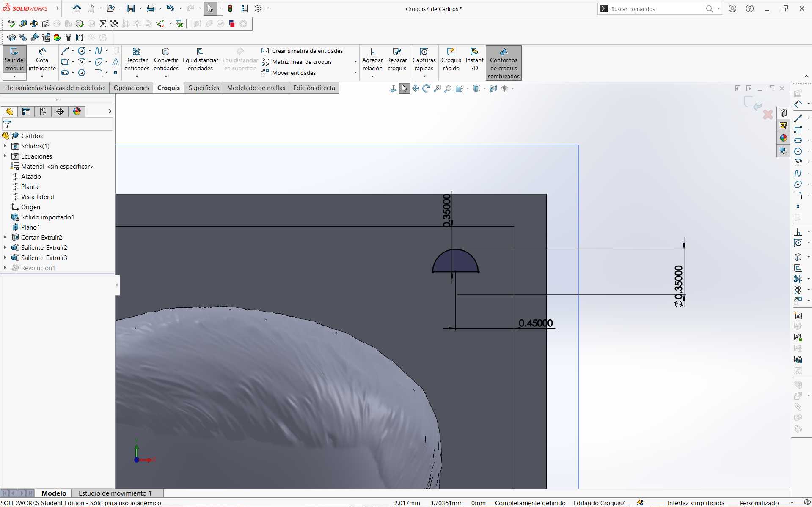Expand more manager tabs arrow
Screen dimensions: 812x507
click(110, 111)
